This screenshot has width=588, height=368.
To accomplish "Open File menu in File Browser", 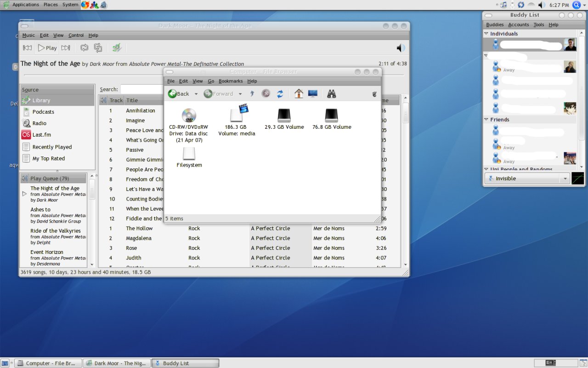I will 171,81.
